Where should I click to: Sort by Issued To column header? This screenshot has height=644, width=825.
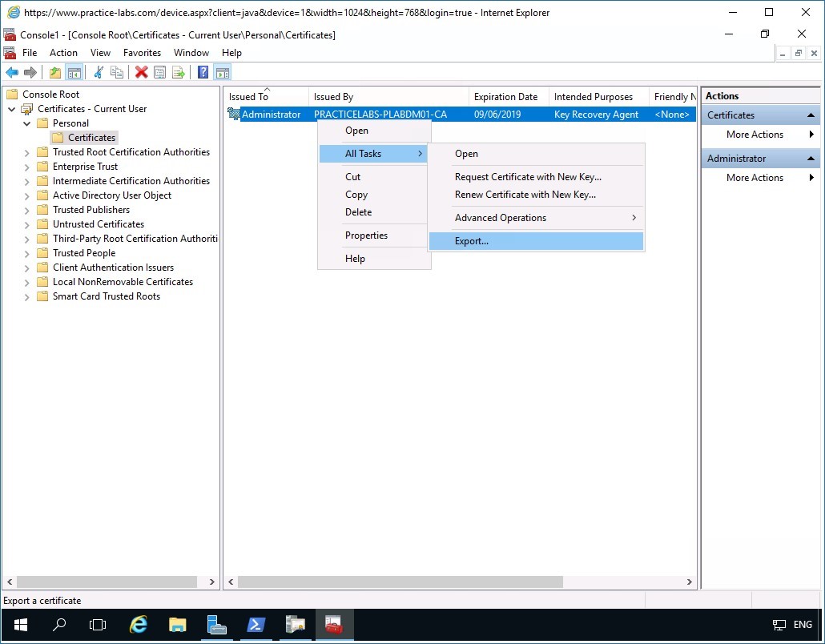(266, 97)
